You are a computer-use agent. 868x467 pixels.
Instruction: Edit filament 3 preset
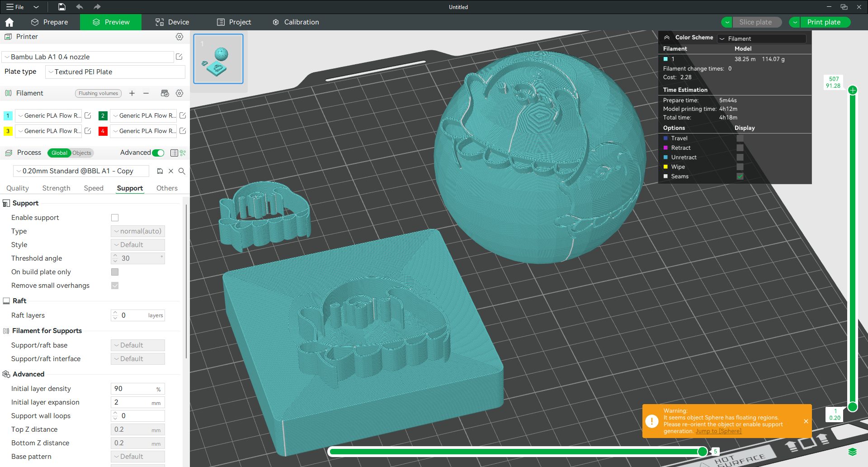pyautogui.click(x=88, y=131)
